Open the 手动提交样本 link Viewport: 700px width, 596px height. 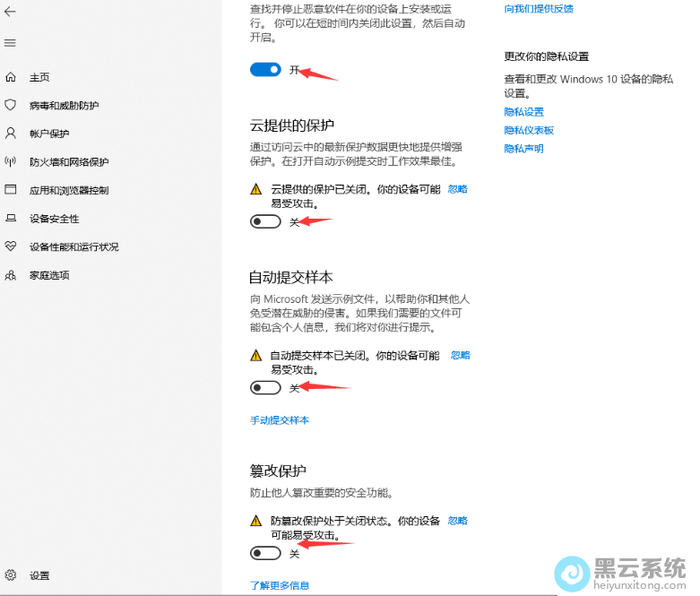pos(280,420)
